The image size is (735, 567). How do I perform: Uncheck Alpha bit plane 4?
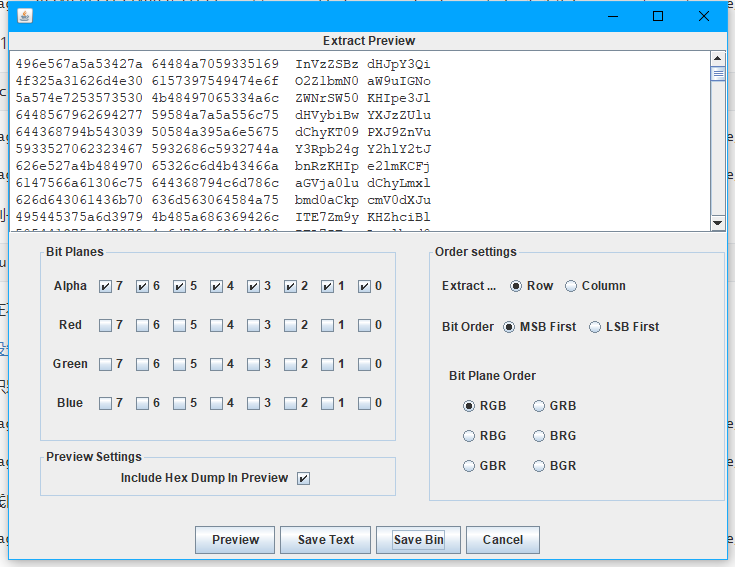(217, 286)
